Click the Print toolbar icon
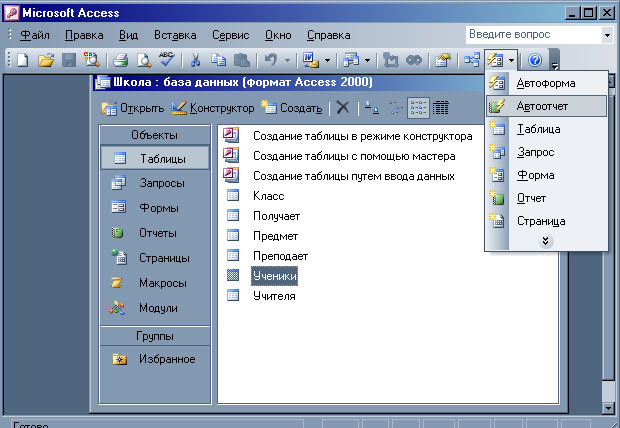 (x=120, y=60)
